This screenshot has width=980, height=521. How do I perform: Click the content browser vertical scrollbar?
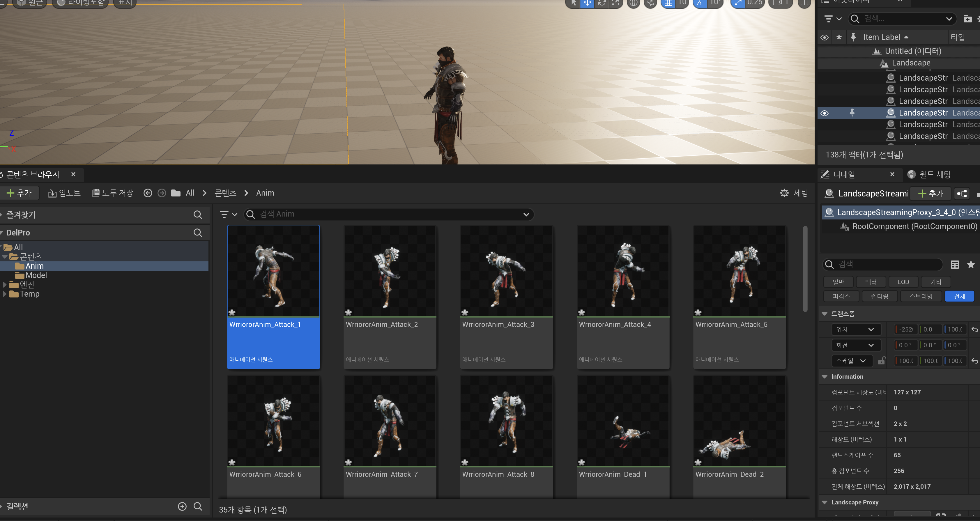(805, 268)
